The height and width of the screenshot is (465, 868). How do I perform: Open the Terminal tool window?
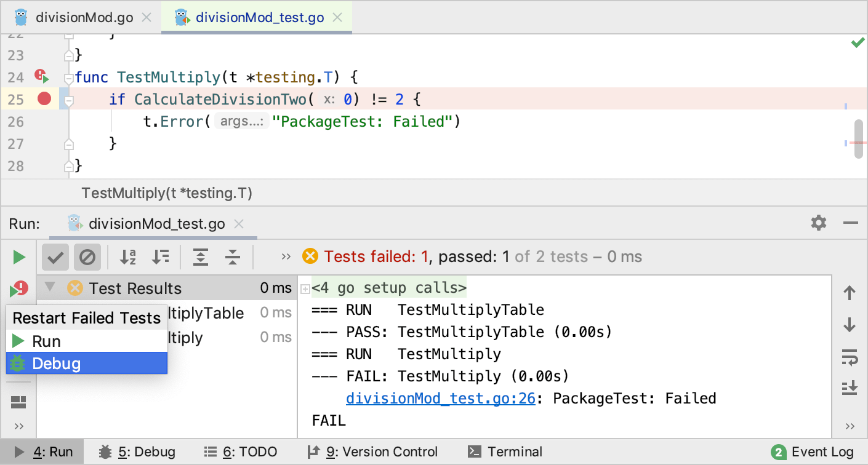point(505,452)
